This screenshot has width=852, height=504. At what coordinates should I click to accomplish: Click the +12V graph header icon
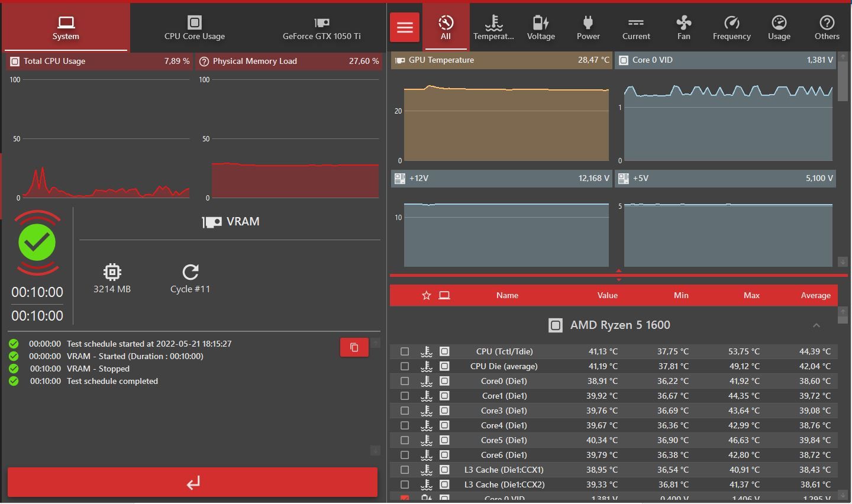pyautogui.click(x=400, y=178)
